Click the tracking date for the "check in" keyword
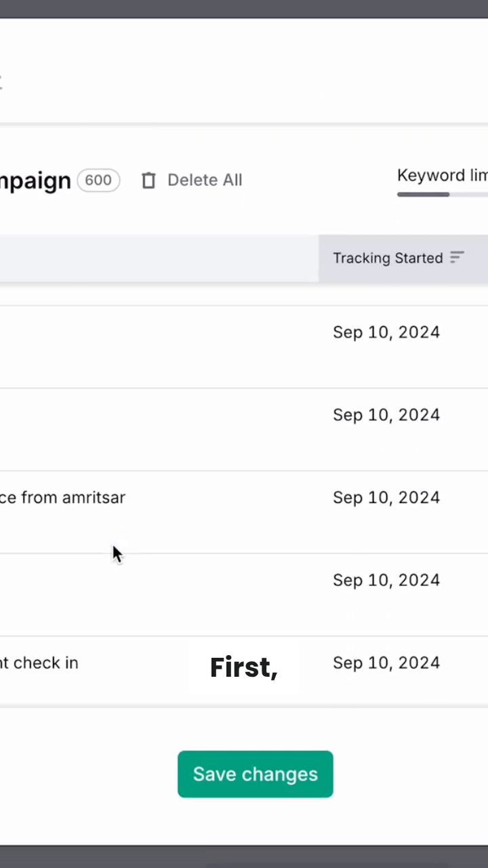488x868 pixels. (x=386, y=663)
